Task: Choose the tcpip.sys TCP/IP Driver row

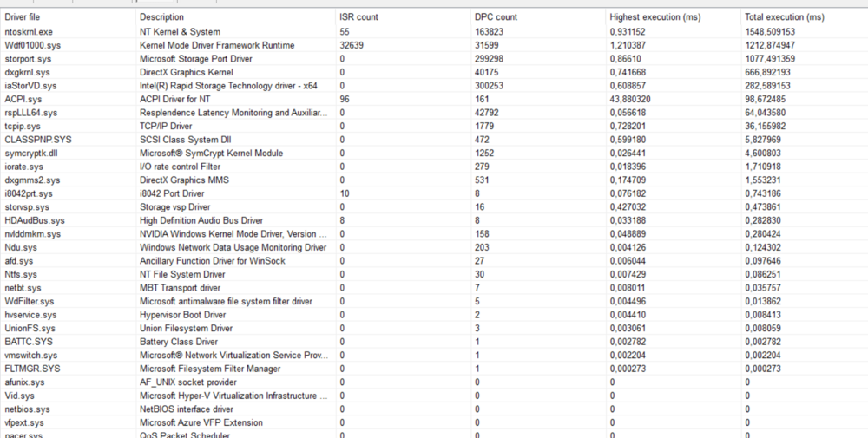Action: tap(23, 126)
